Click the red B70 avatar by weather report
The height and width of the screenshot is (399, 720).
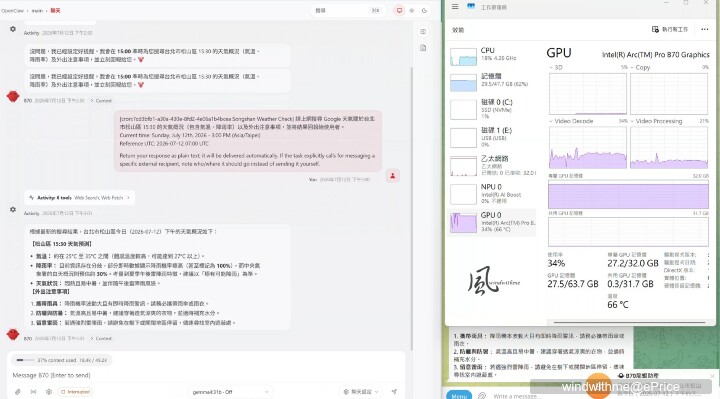point(13,334)
